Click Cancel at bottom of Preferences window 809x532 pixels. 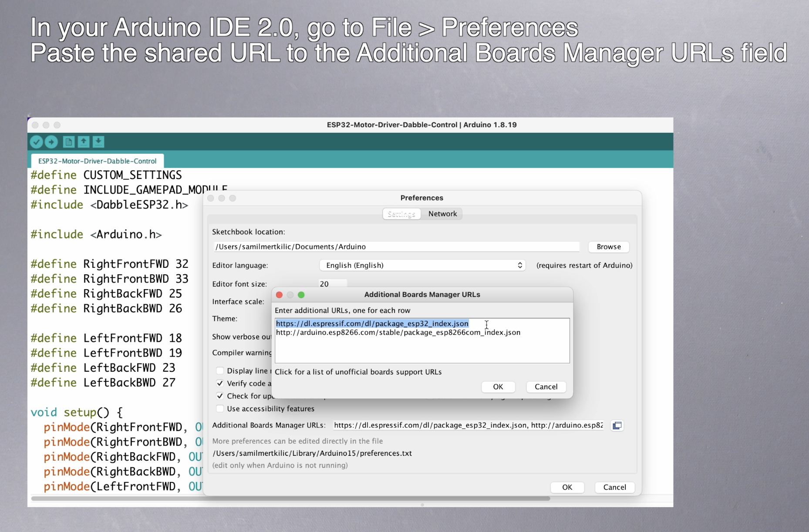click(614, 487)
